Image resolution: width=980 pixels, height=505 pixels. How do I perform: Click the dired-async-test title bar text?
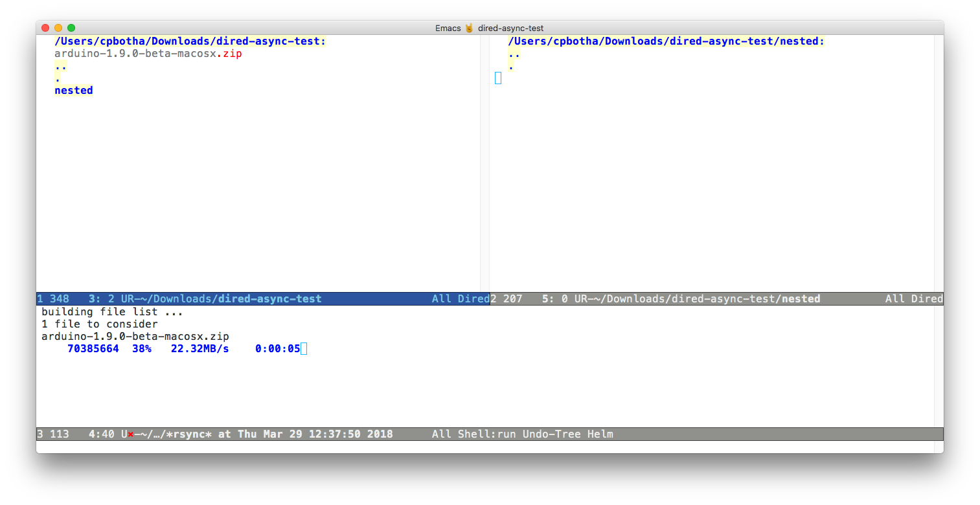pyautogui.click(x=509, y=28)
